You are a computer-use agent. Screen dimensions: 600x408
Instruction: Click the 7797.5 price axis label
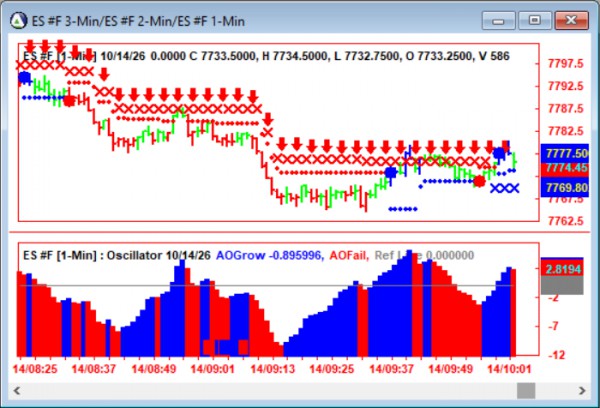coord(566,64)
